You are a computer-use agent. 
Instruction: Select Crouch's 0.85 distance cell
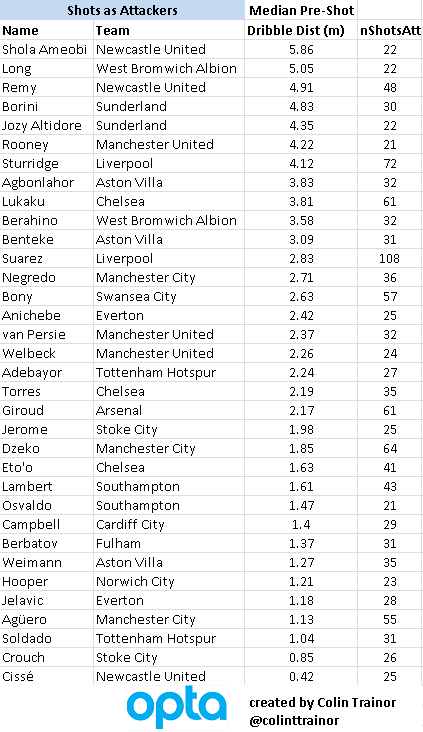tap(301, 657)
